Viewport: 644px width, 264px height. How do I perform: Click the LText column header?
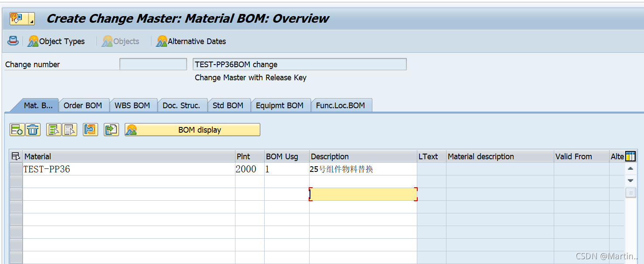tap(432, 156)
